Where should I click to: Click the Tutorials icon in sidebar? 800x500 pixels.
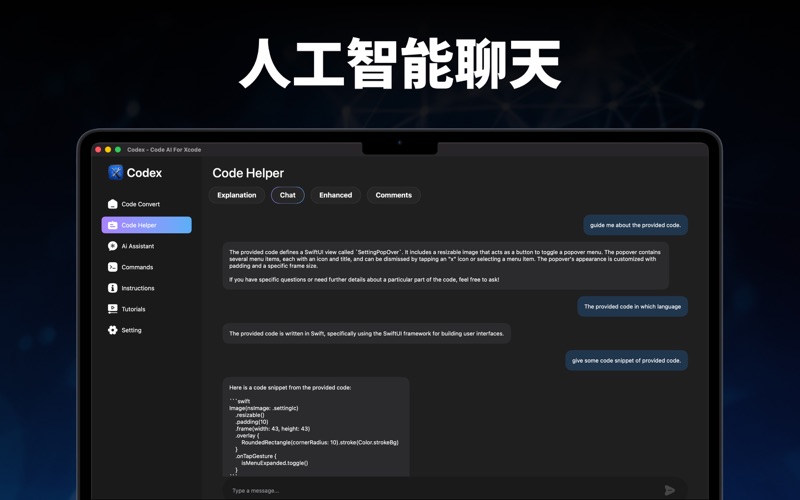tap(113, 309)
